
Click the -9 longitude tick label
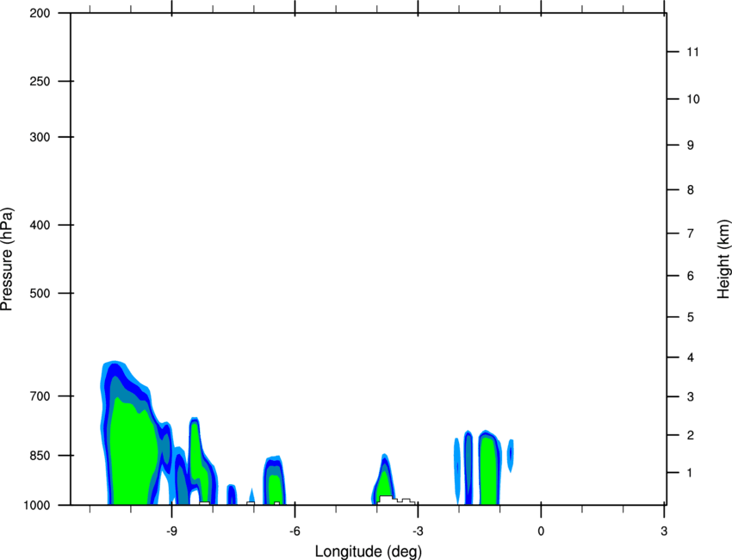[x=171, y=532]
